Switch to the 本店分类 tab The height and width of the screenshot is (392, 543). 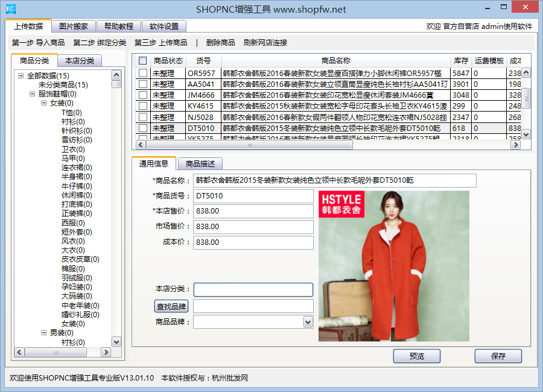pyautogui.click(x=80, y=61)
